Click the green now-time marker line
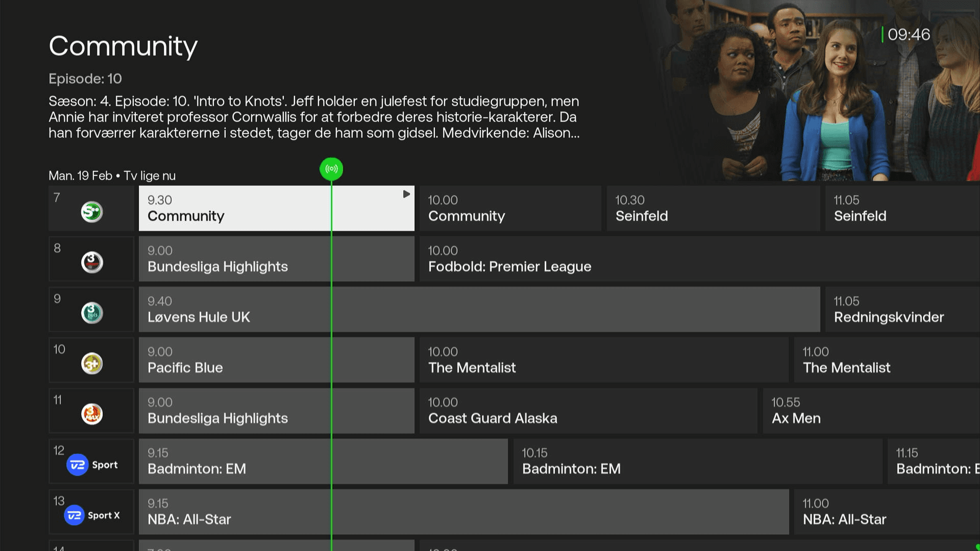 pyautogui.click(x=331, y=357)
